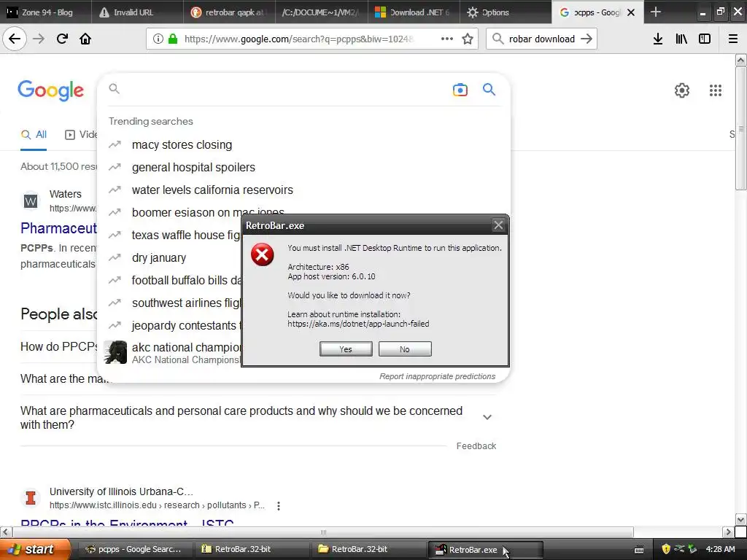Open the PPCPs in the Environment link
The image size is (747, 560).
click(128, 522)
